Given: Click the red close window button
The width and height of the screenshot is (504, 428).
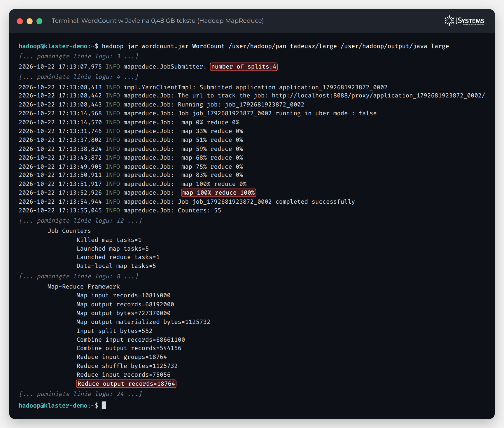Looking at the screenshot, I should (20, 21).
